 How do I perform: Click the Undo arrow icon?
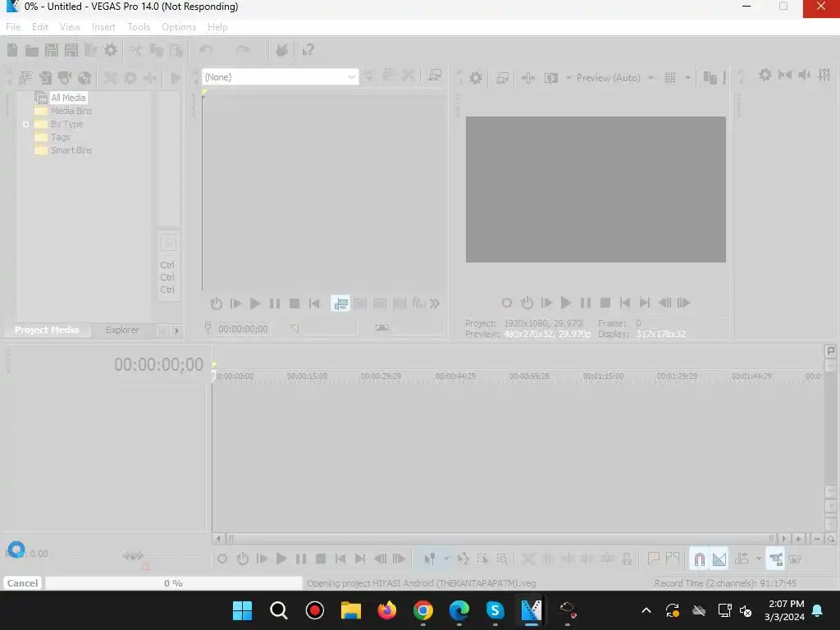pos(206,50)
